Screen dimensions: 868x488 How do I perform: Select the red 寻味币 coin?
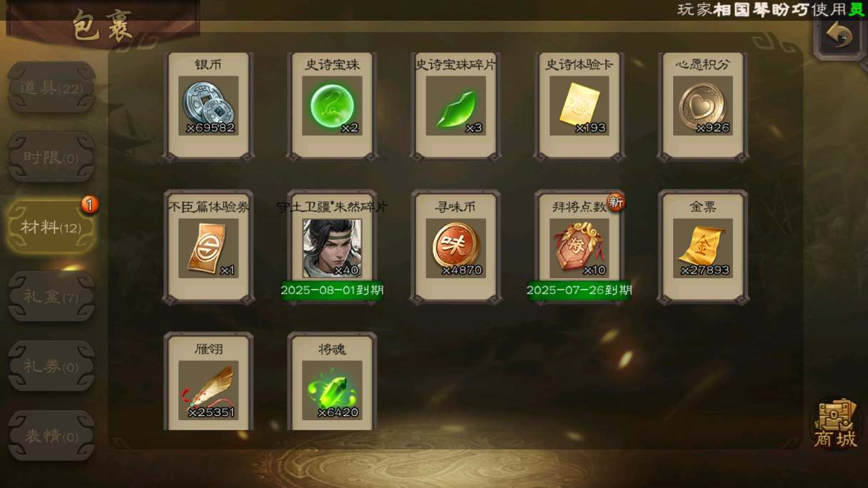tap(455, 248)
